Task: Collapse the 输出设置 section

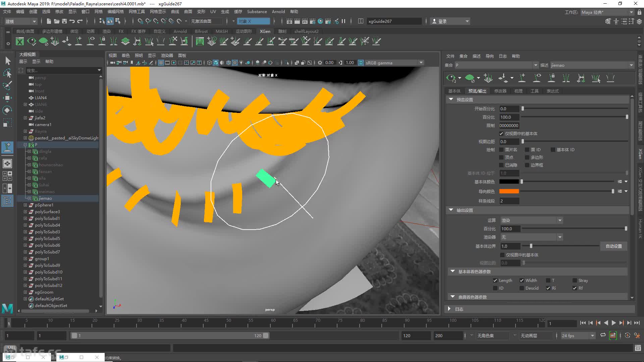Action: coord(451,210)
